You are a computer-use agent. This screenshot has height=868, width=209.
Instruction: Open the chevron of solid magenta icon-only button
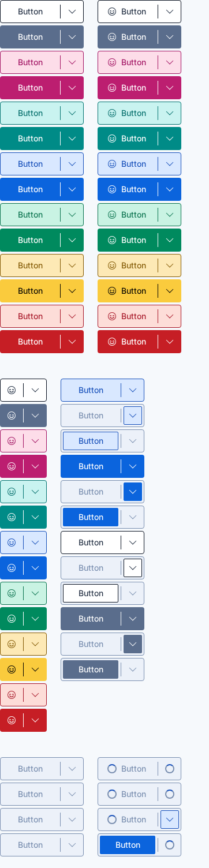(35, 466)
